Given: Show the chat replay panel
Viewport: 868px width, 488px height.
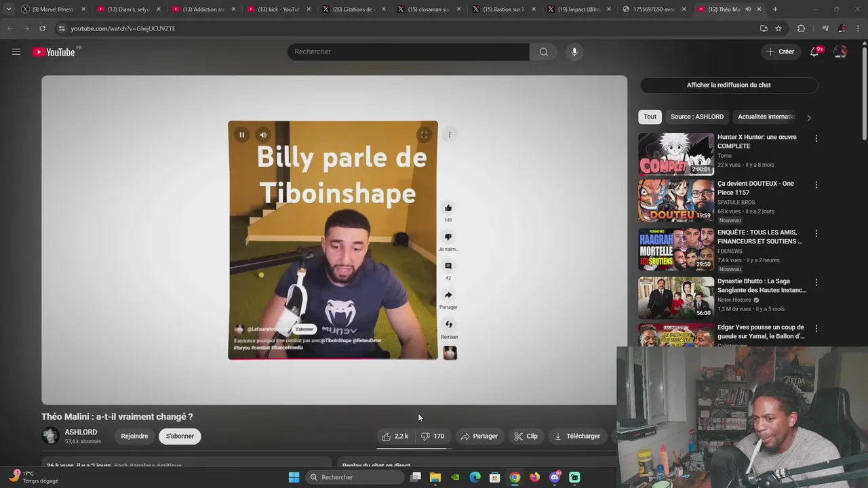Looking at the screenshot, I should [729, 85].
